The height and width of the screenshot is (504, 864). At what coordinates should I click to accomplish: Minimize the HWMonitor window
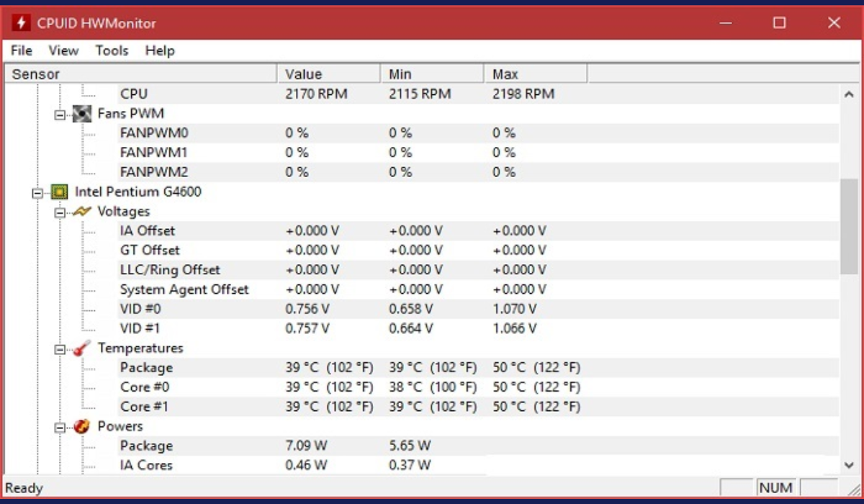point(726,23)
